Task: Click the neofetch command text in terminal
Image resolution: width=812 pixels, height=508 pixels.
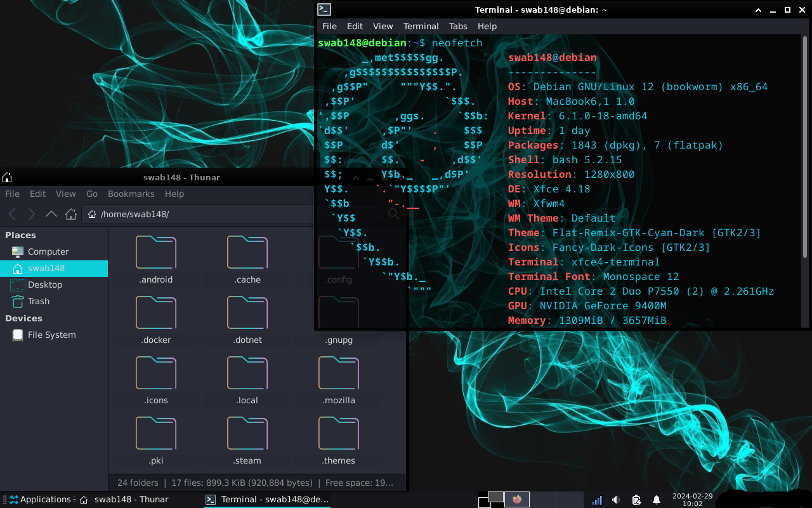Action: tap(457, 43)
